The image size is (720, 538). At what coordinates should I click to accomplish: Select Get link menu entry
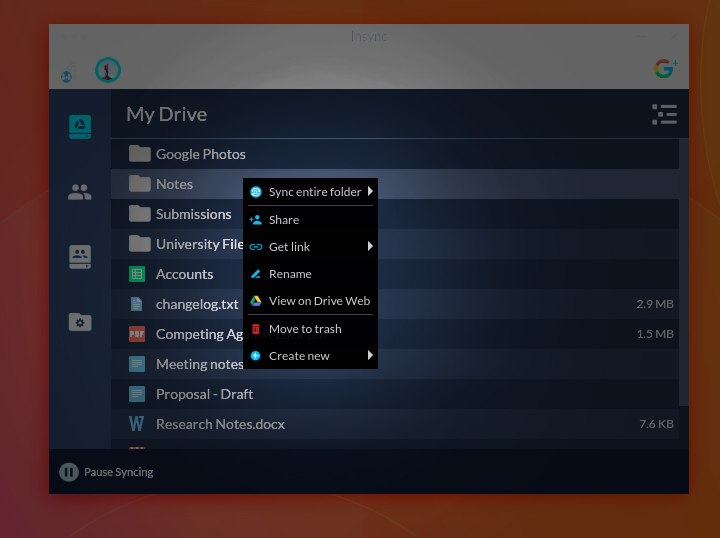pos(310,247)
